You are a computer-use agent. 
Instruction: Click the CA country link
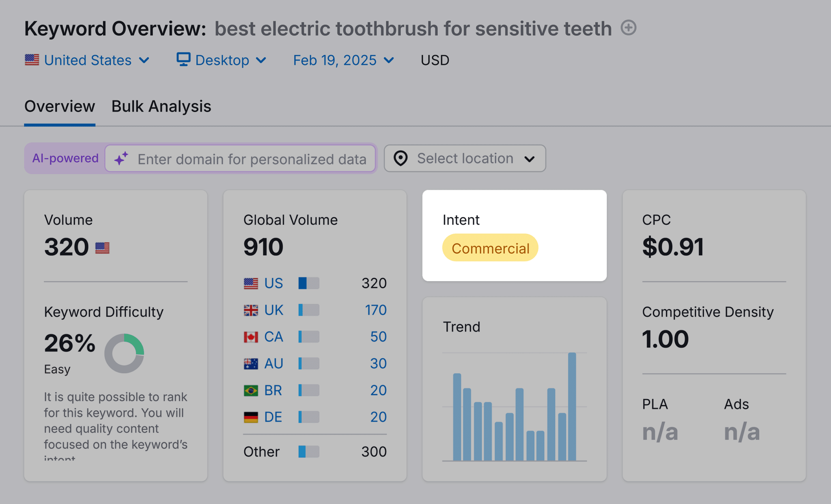pyautogui.click(x=273, y=336)
